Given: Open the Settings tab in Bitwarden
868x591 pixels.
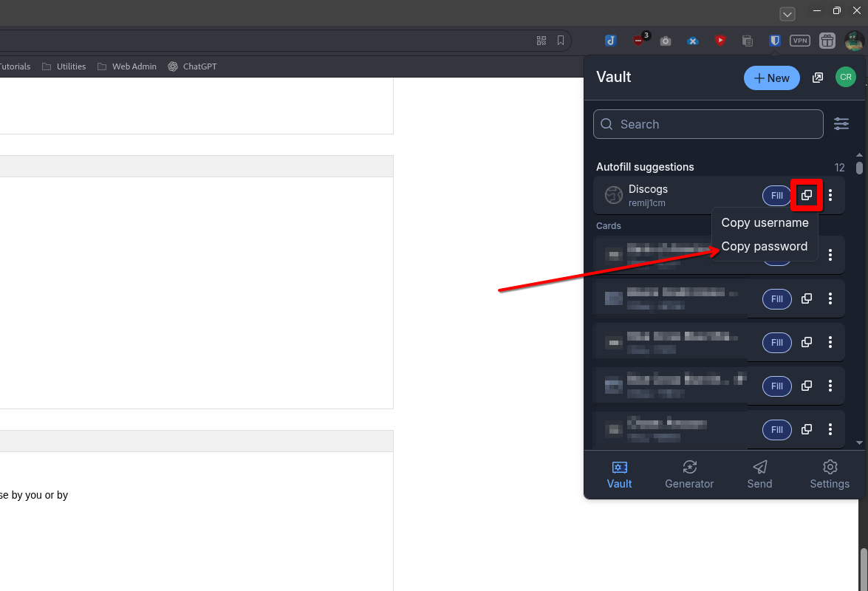Looking at the screenshot, I should pos(830,474).
